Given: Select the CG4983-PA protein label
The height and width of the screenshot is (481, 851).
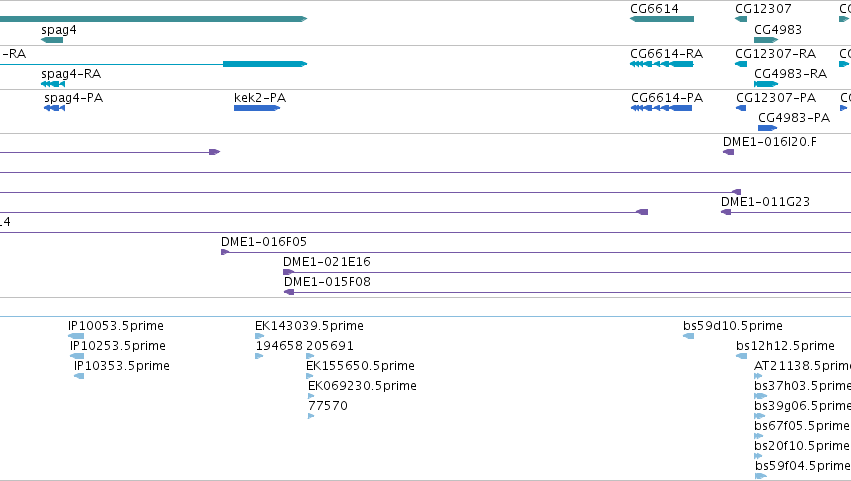Looking at the screenshot, I should (794, 118).
